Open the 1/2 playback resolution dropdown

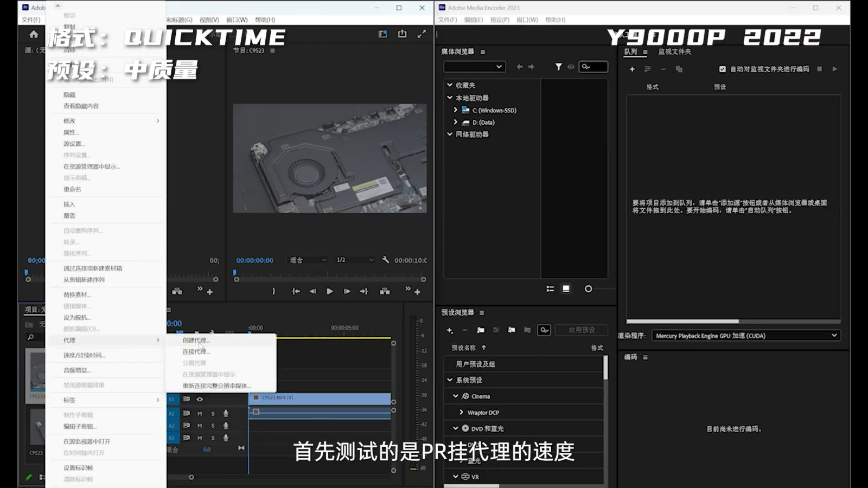[x=355, y=260]
